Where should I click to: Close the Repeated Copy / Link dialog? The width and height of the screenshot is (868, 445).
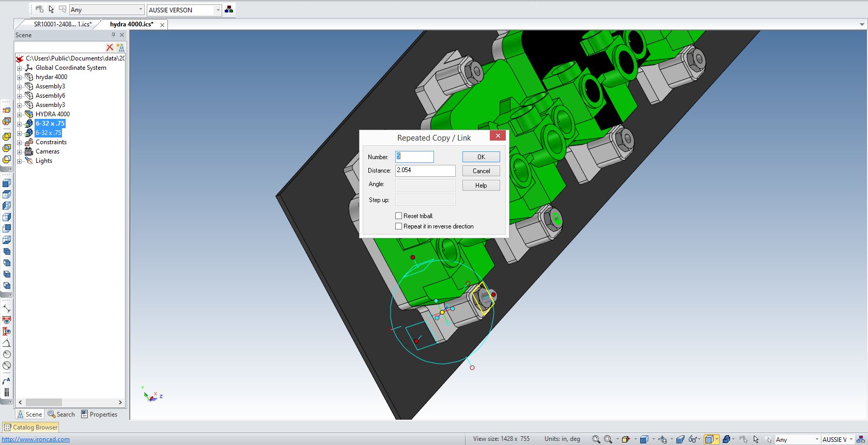(x=498, y=135)
